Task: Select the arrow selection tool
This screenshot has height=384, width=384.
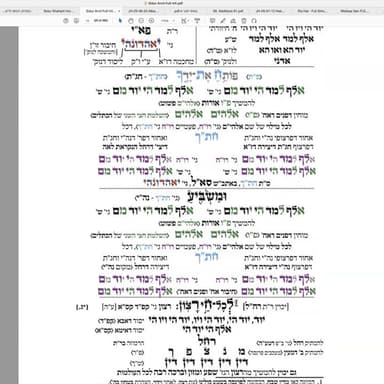Action: (120, 21)
